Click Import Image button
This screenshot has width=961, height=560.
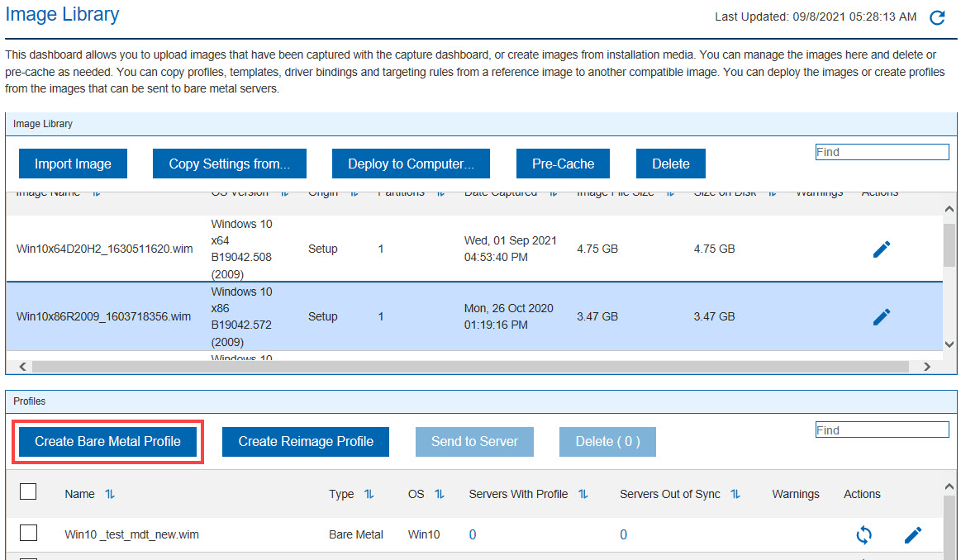click(x=73, y=164)
